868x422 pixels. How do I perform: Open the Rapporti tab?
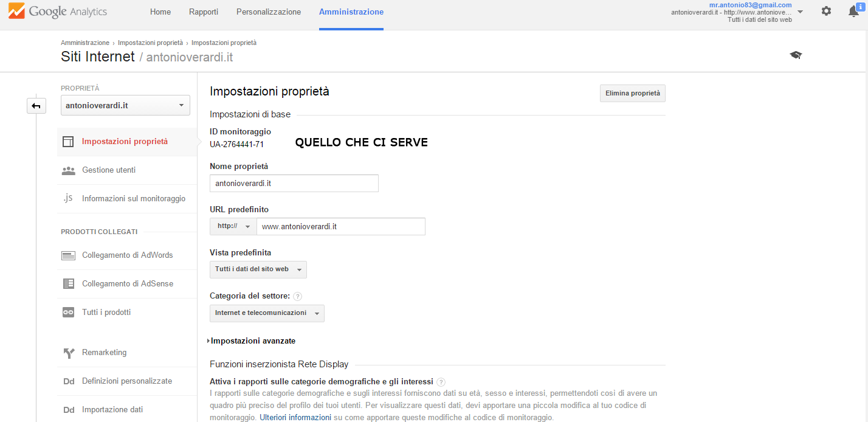tap(204, 12)
